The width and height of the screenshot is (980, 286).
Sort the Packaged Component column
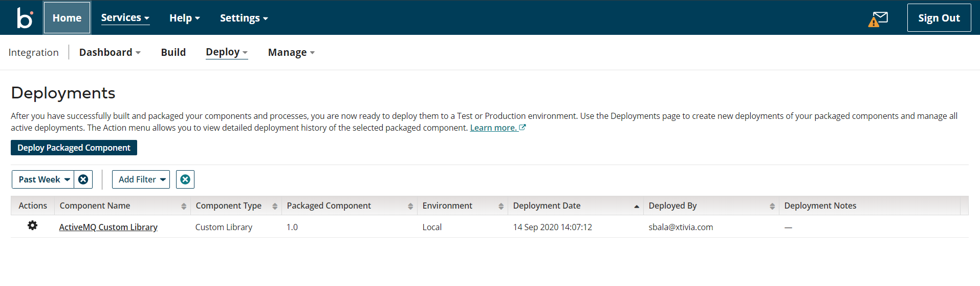pos(410,206)
